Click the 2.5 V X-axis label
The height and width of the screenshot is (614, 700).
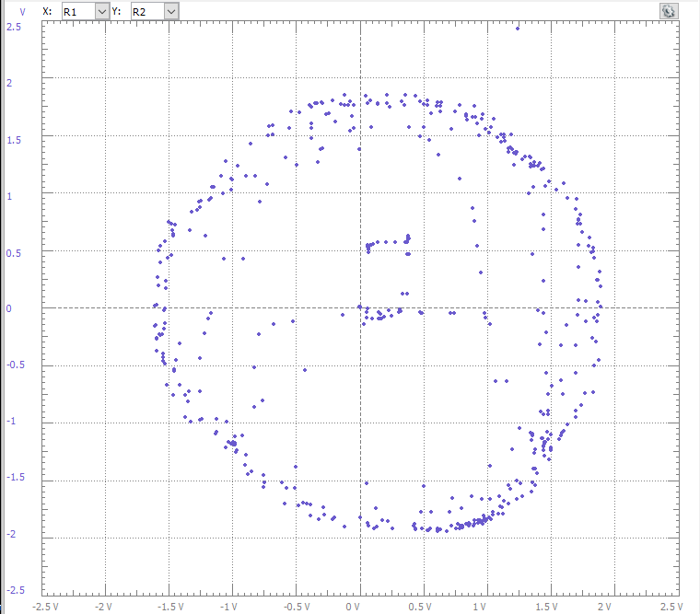[x=671, y=607]
